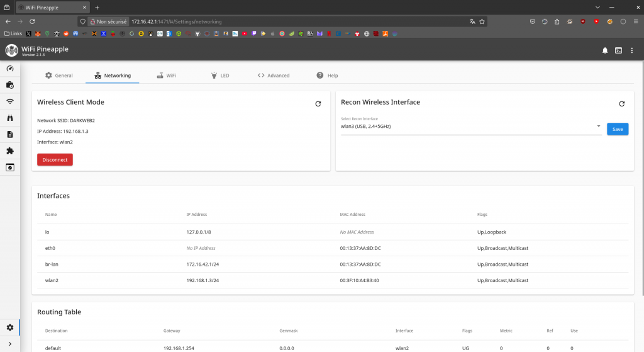Viewport: 644px width, 352px height.
Task: Open the Firefox hamburger menu
Action: 635,21
